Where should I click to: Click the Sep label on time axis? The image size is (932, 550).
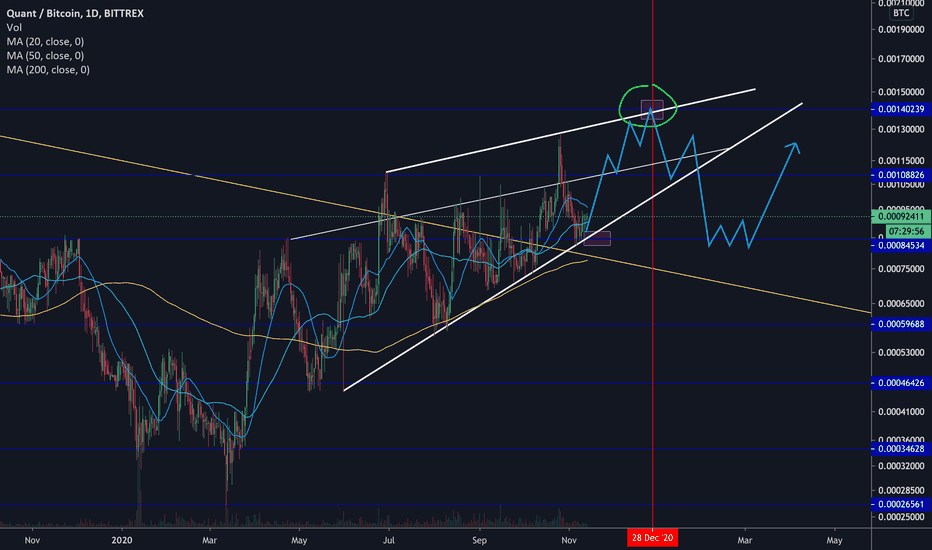[x=479, y=540]
